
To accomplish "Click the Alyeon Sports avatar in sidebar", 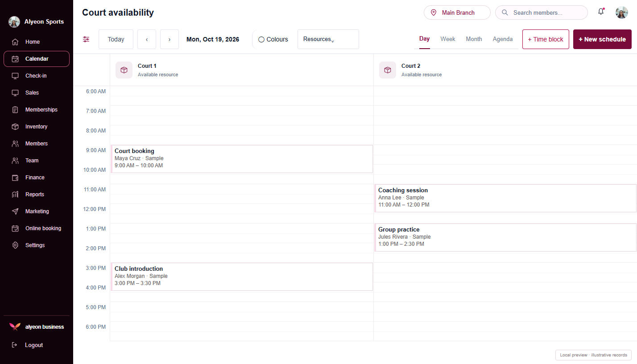I will pyautogui.click(x=14, y=22).
